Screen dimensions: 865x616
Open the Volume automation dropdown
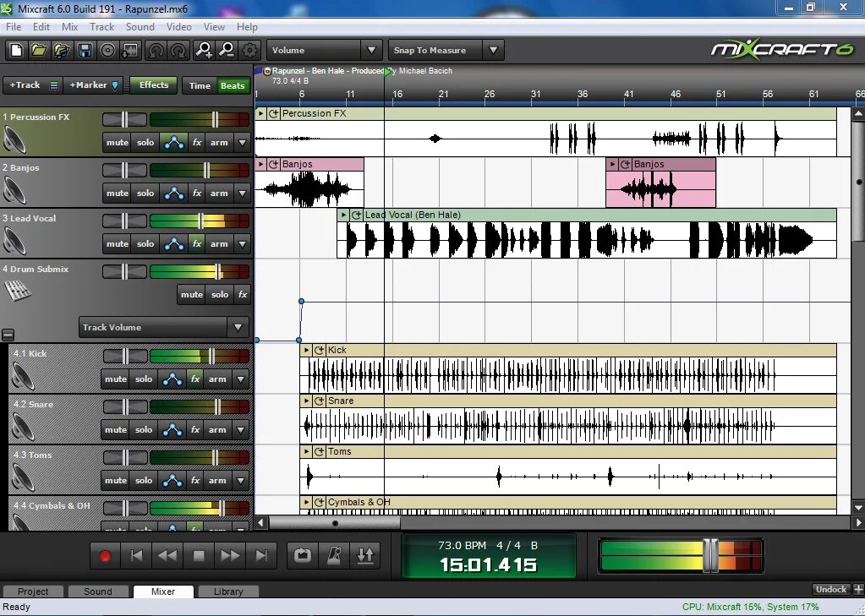click(x=371, y=50)
